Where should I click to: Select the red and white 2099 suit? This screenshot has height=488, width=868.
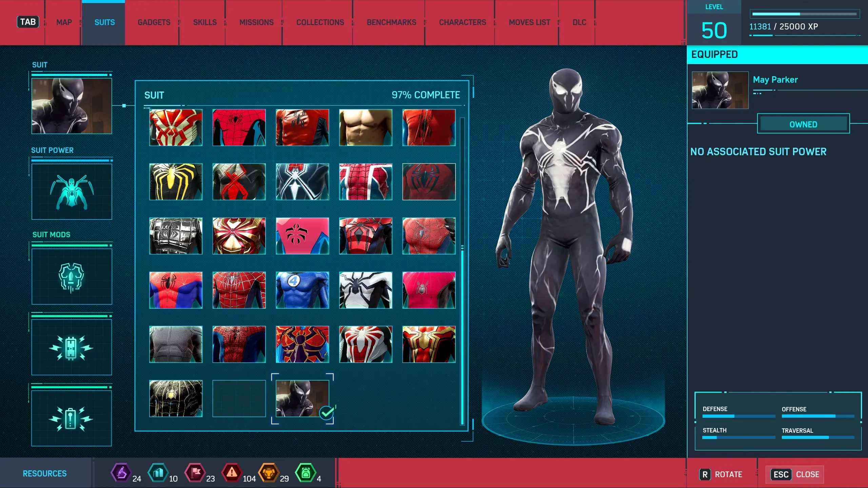(x=176, y=127)
